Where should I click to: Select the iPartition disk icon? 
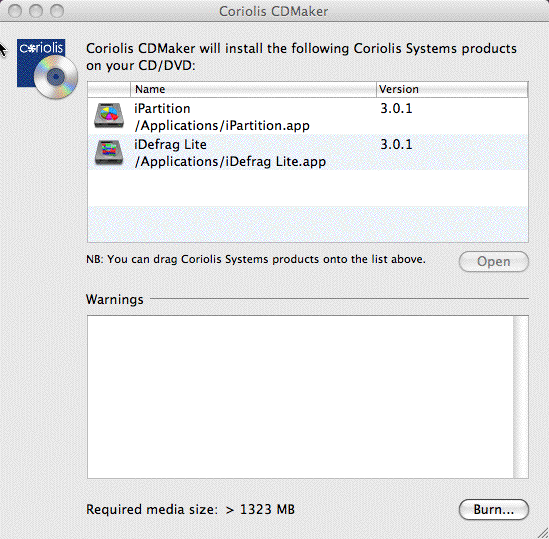coord(109,116)
